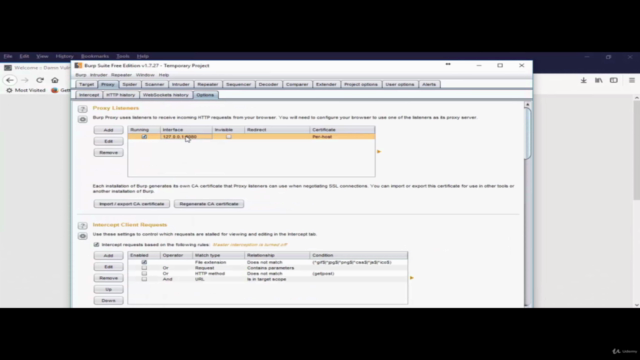
Task: Open Proxy Listeners settings gear icon
Action: coord(82,119)
